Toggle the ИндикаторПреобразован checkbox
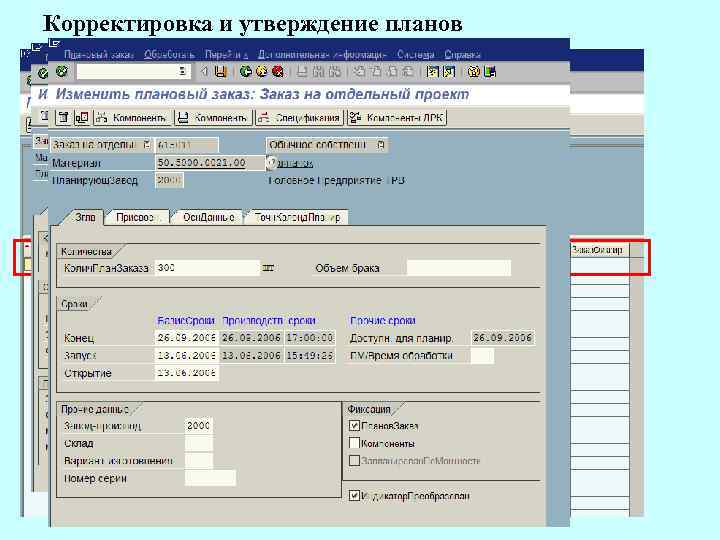The image size is (720, 540). click(x=354, y=495)
